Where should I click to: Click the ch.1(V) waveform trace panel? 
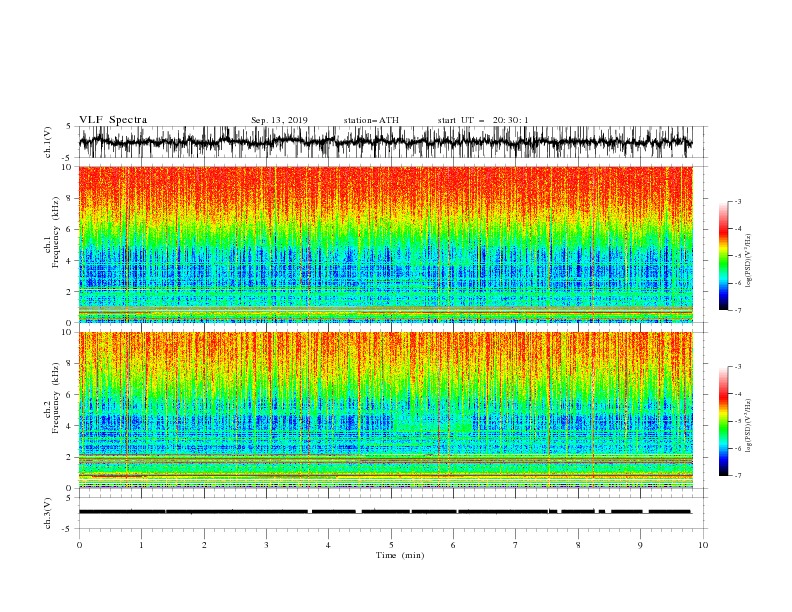[x=385, y=142]
